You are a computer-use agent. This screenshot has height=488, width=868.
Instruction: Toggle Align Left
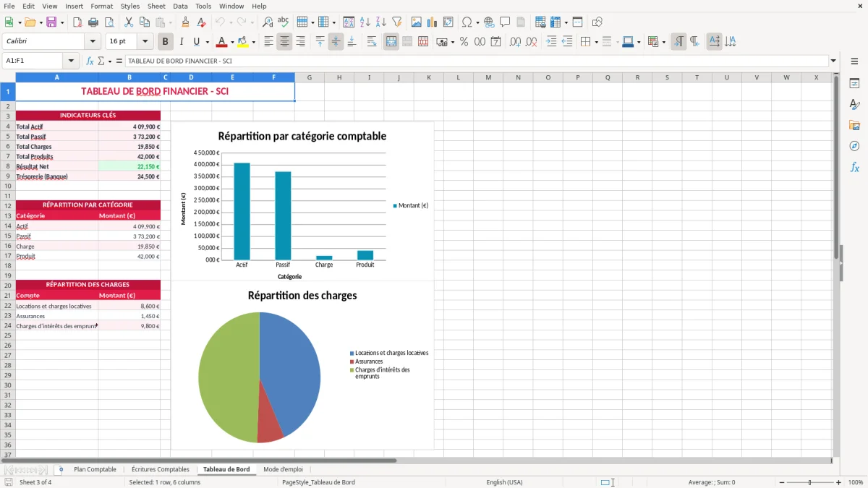(x=268, y=42)
